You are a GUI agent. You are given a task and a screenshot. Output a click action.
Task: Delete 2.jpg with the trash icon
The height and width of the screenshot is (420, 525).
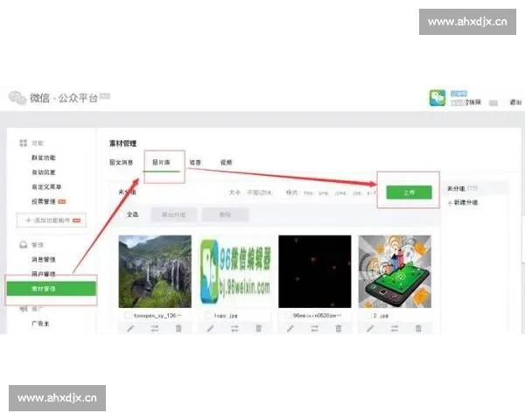418,328
